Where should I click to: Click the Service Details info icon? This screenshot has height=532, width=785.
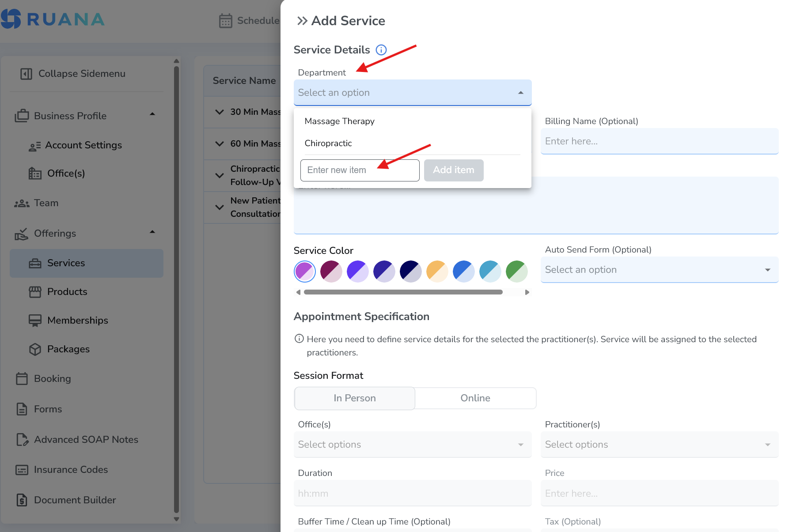click(381, 49)
